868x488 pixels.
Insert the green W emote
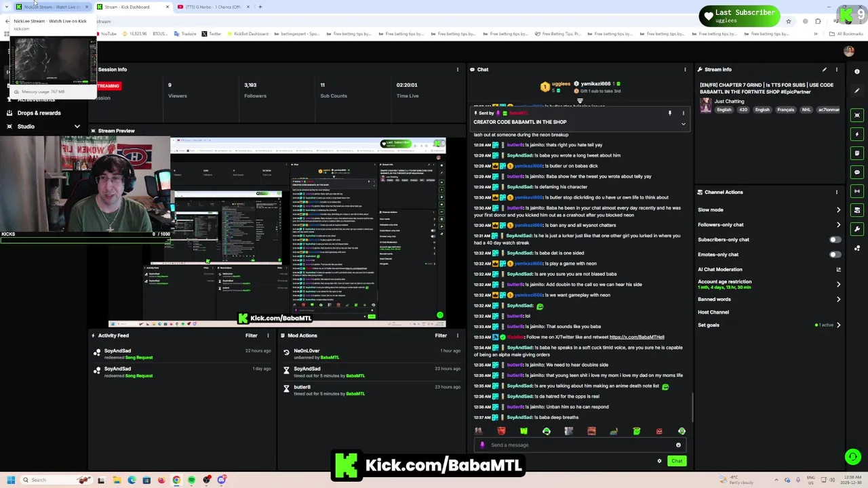(x=524, y=431)
